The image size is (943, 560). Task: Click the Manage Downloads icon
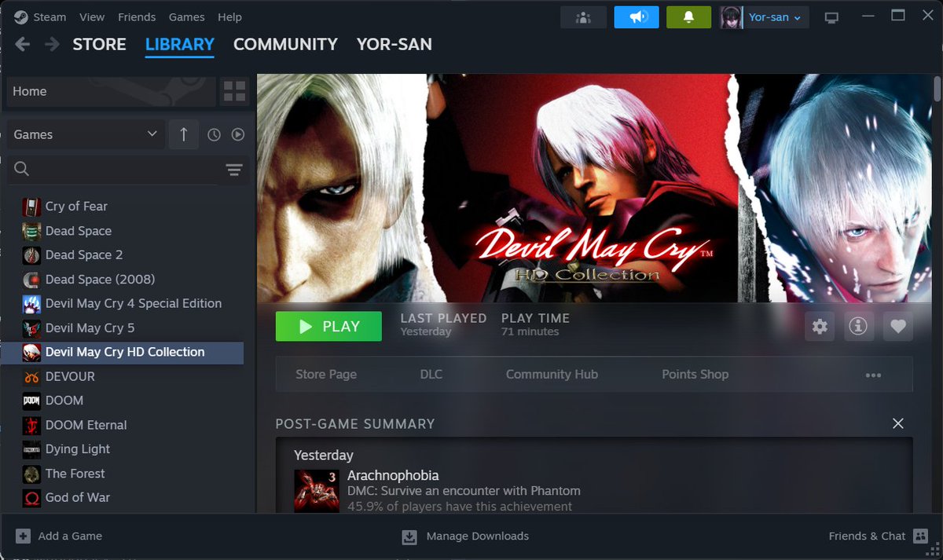[x=409, y=536]
